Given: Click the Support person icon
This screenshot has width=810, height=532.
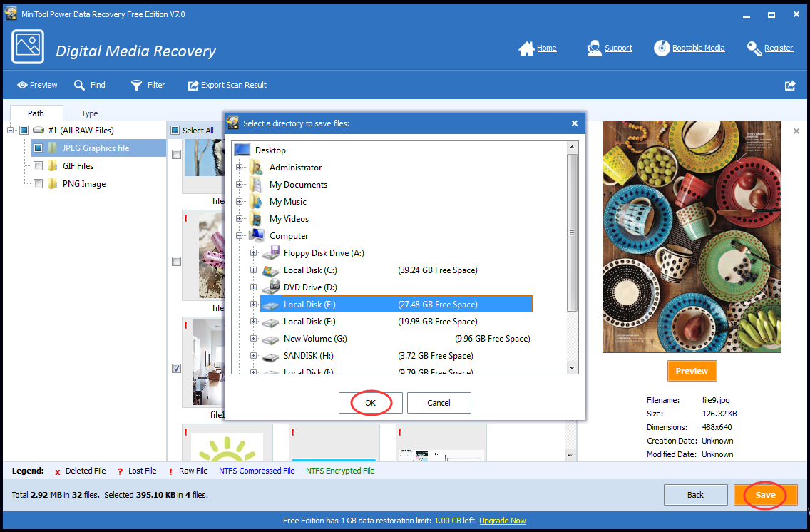Looking at the screenshot, I should (x=594, y=48).
